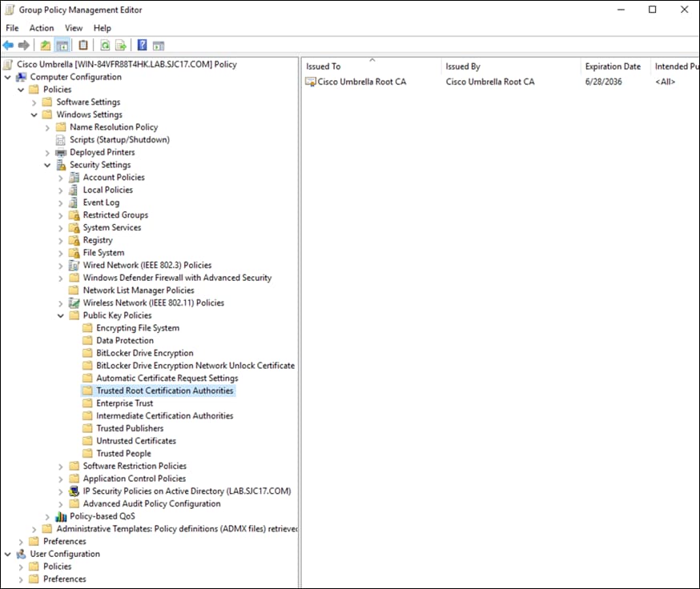Viewport: 700px width, 589px height.
Task: Click the IP Security Policies icon
Action: pos(74,491)
